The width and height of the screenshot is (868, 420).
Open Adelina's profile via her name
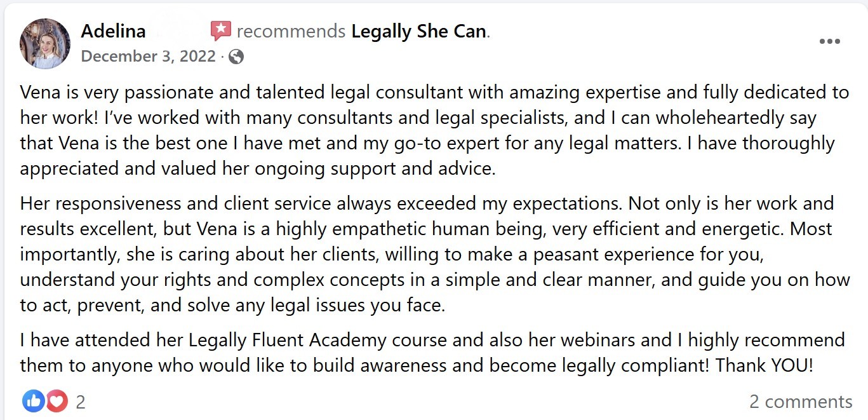113,31
